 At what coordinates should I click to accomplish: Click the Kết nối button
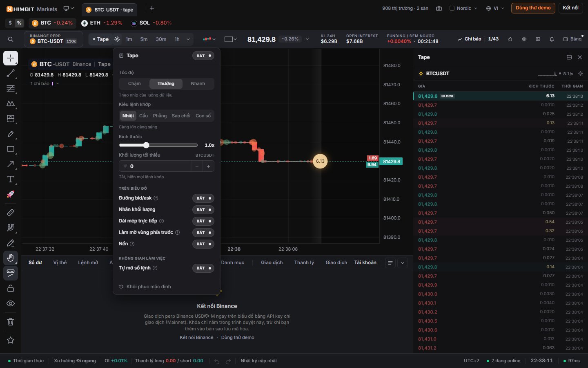(x=570, y=8)
